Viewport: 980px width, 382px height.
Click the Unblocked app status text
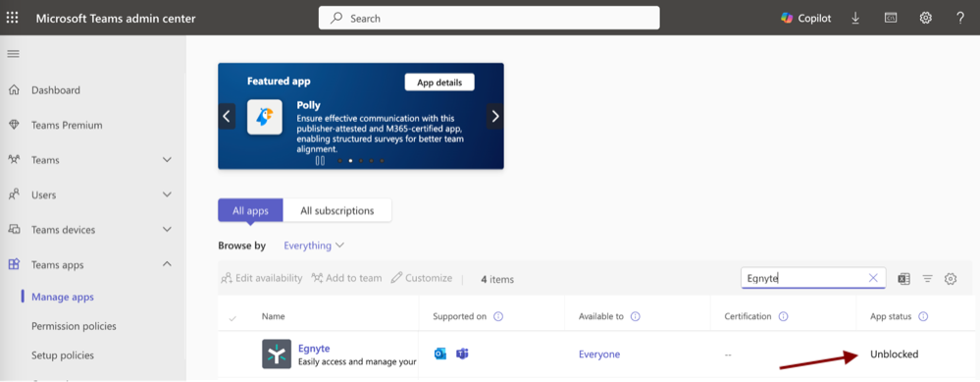pyautogui.click(x=894, y=355)
